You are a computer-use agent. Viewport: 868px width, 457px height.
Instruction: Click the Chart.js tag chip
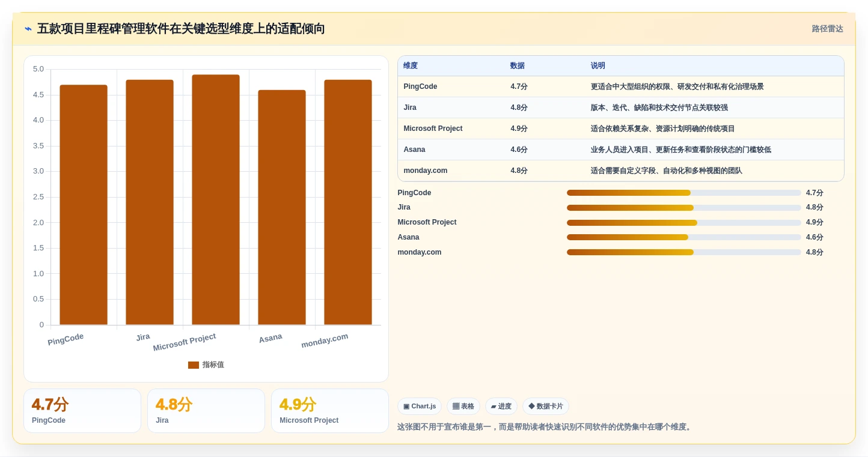[x=420, y=407]
